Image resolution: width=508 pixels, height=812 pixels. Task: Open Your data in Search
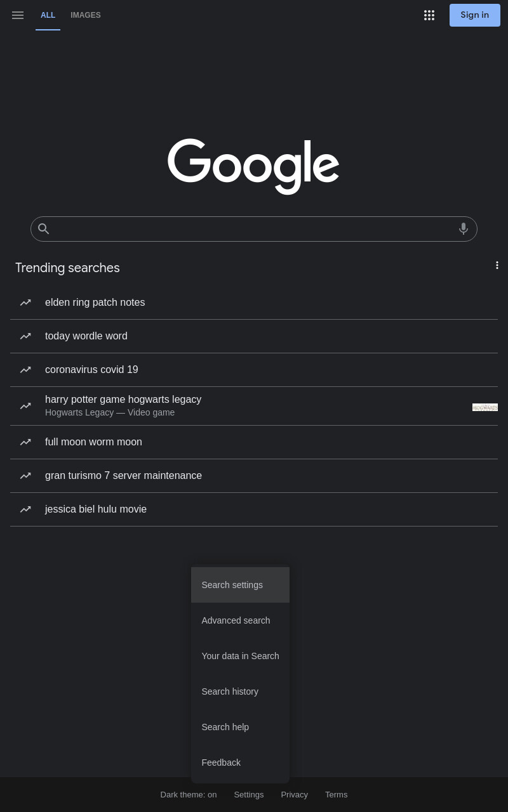(240, 656)
